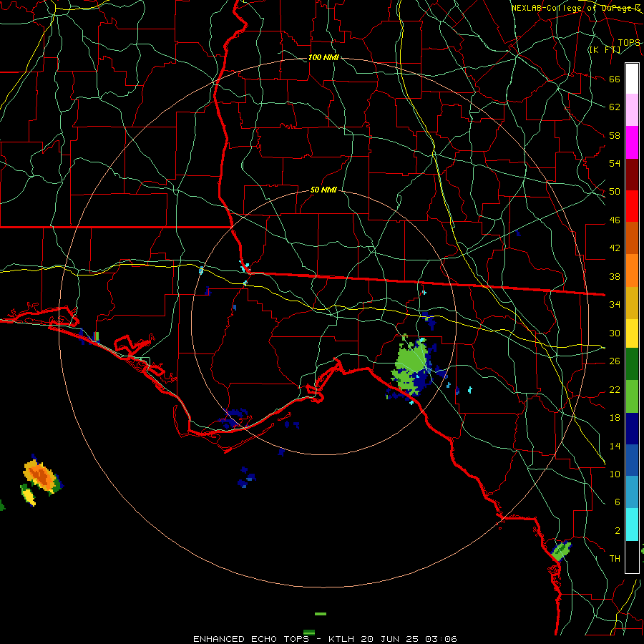Click the '54' legend value
This screenshot has width=644, height=644.
point(615,163)
